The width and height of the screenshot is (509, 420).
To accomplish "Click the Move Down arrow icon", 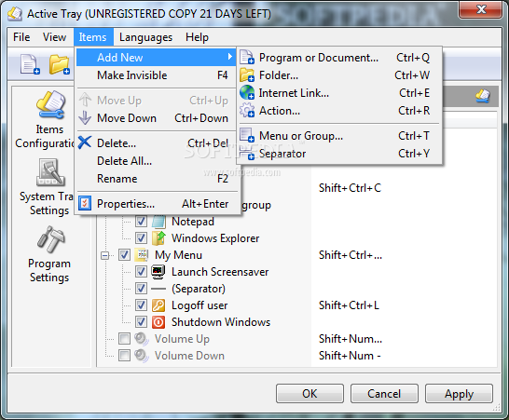I will click(x=85, y=118).
